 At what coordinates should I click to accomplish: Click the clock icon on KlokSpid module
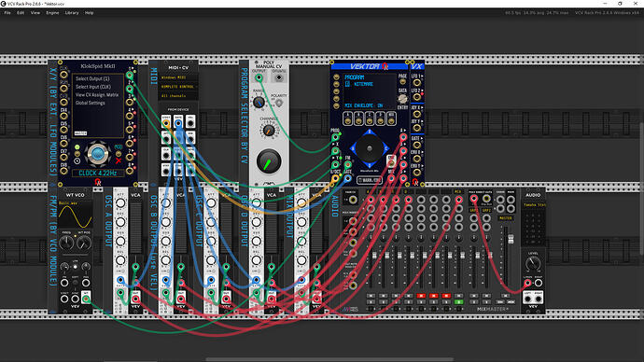click(x=77, y=160)
